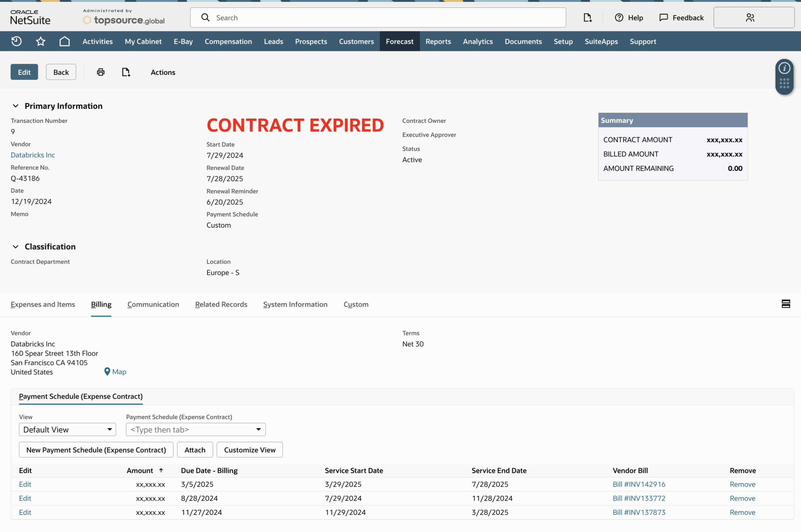Open the Activities menu
This screenshot has height=532, width=801.
coord(98,41)
